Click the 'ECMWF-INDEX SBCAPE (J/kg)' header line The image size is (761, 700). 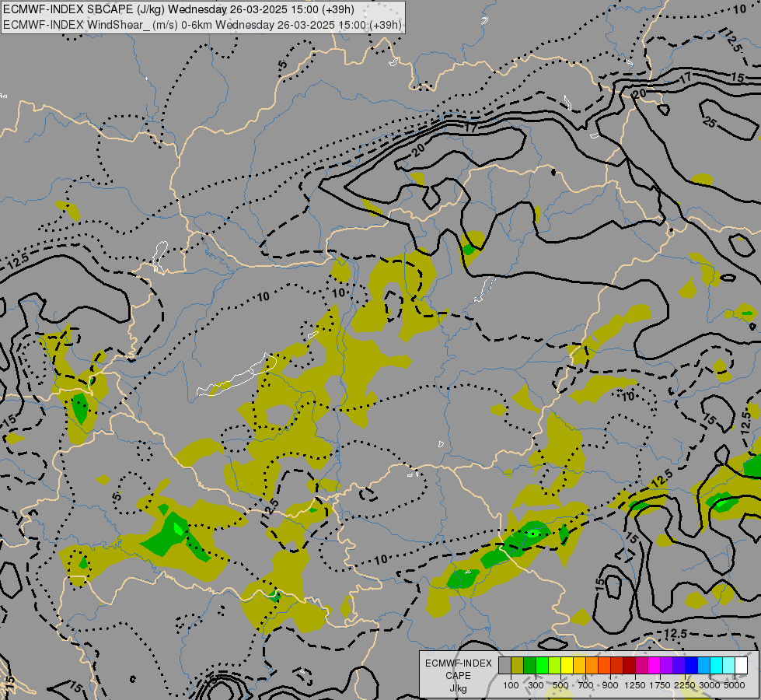pyautogui.click(x=179, y=9)
